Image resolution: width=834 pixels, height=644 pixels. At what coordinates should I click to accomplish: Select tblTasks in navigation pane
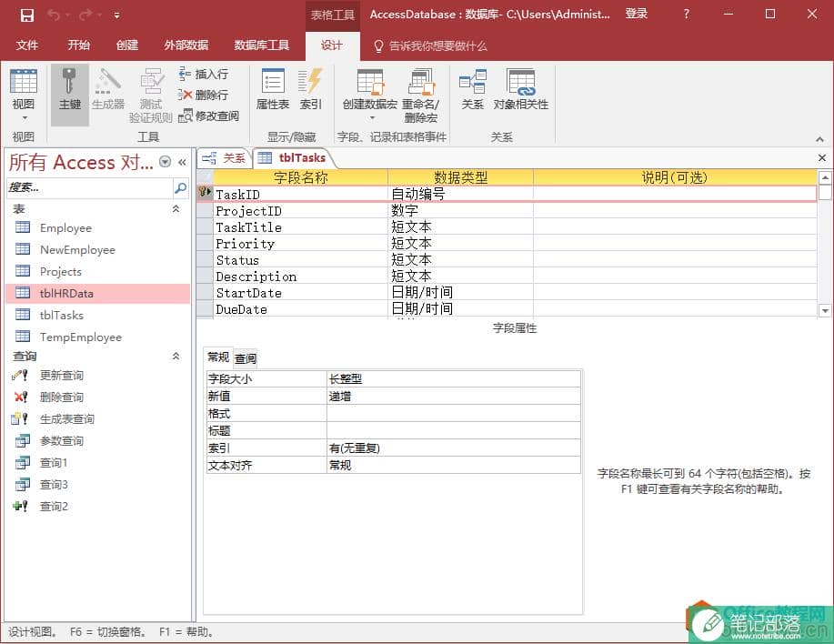(98, 316)
